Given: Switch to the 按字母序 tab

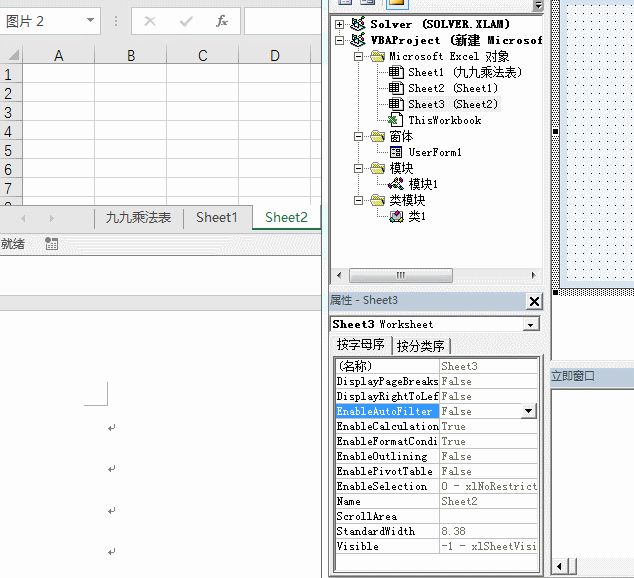Looking at the screenshot, I should [361, 345].
